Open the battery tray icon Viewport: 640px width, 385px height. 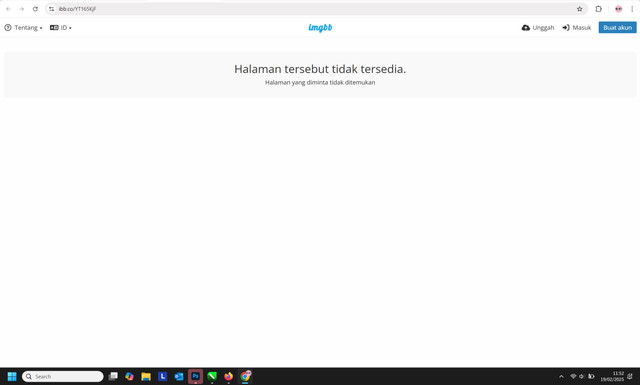coord(591,376)
